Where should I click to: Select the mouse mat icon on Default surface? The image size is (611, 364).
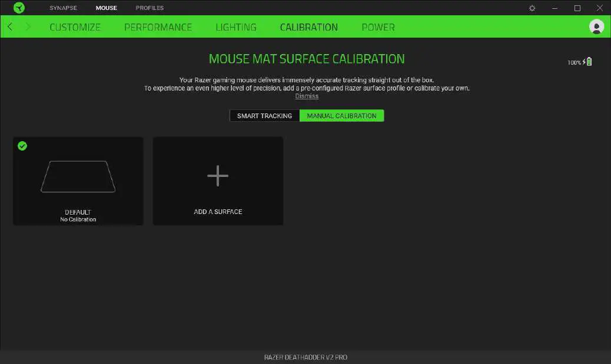point(78,176)
